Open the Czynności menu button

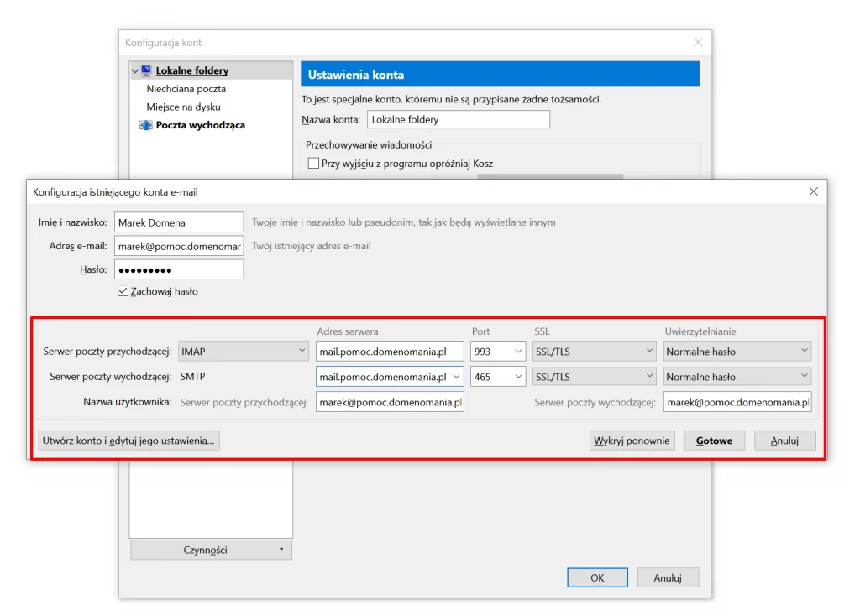(211, 551)
